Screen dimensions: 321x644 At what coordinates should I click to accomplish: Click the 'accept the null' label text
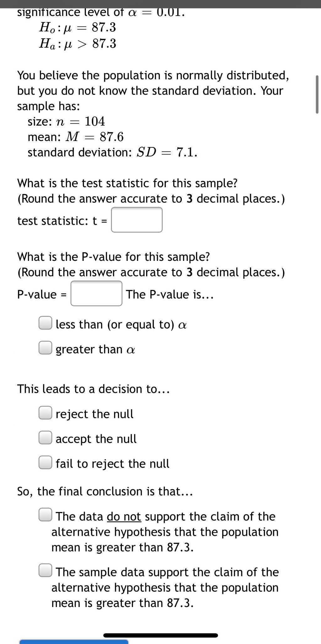click(96, 439)
